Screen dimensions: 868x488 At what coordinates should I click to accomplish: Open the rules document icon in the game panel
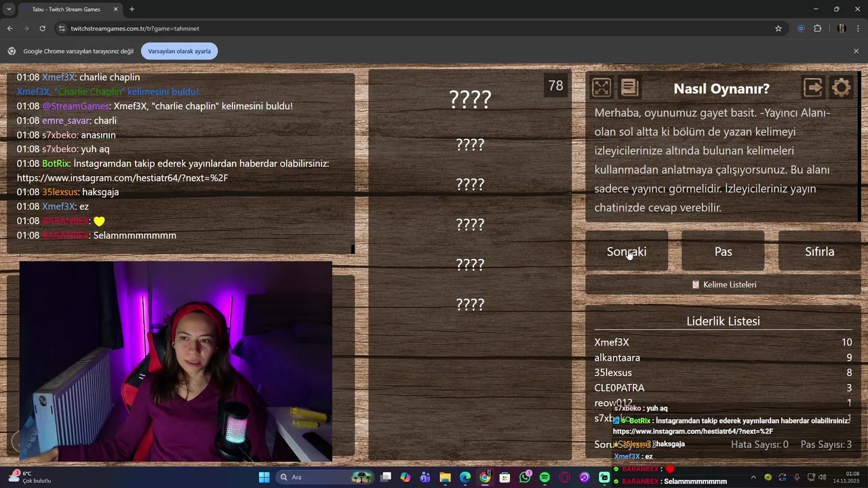(x=629, y=87)
